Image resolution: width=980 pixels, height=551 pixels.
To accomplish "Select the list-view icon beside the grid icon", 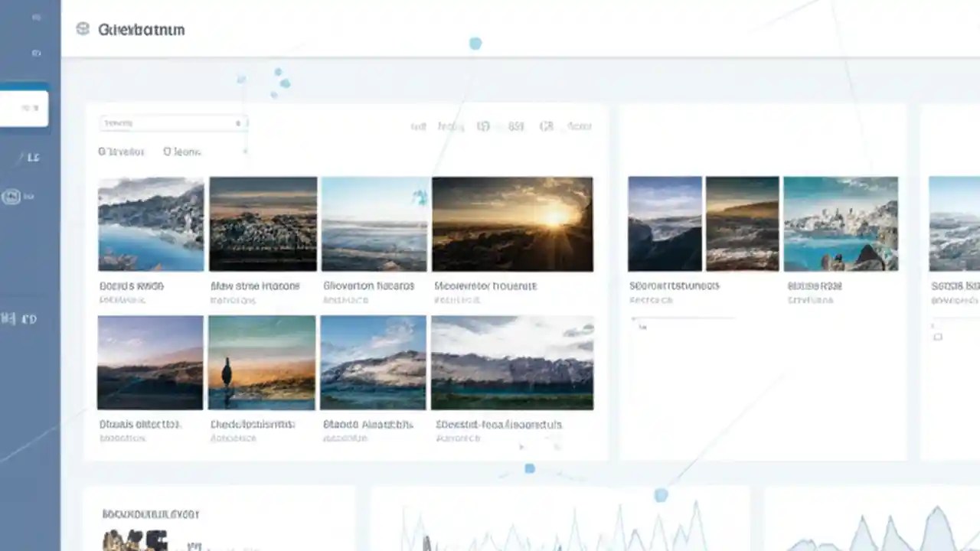I will pyautogui.click(x=515, y=126).
